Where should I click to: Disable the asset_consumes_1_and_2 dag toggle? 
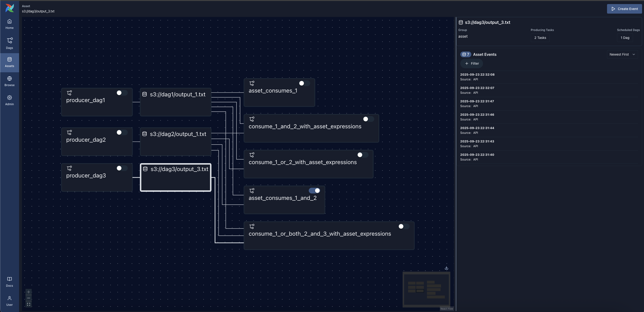tap(315, 191)
